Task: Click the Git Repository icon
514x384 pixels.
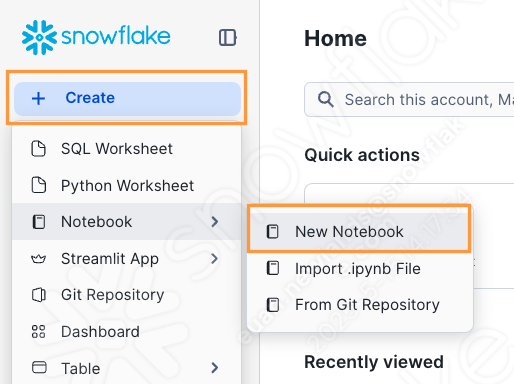Action: pyautogui.click(x=39, y=295)
